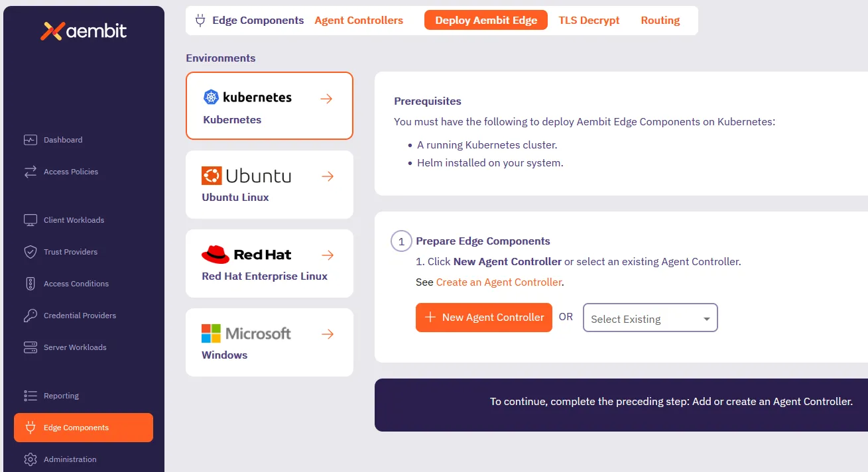Open Administration settings
The width and height of the screenshot is (868, 472).
pos(70,459)
